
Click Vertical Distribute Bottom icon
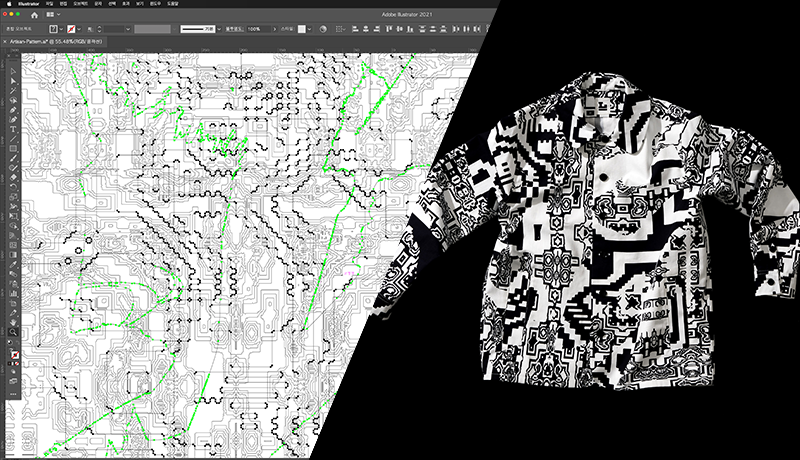[x=443, y=29]
